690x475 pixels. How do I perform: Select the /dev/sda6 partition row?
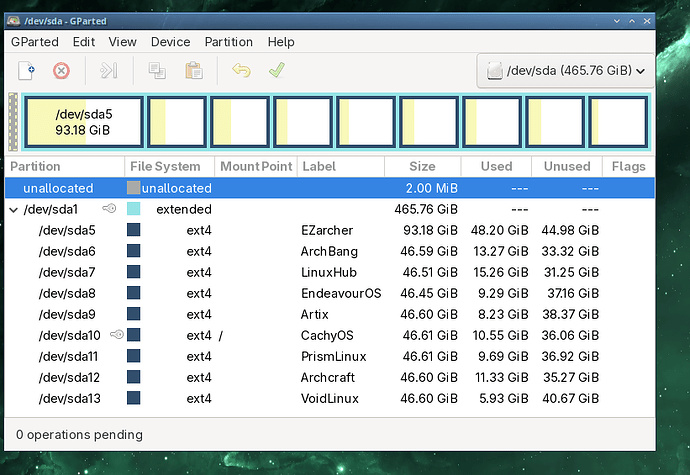(x=330, y=251)
